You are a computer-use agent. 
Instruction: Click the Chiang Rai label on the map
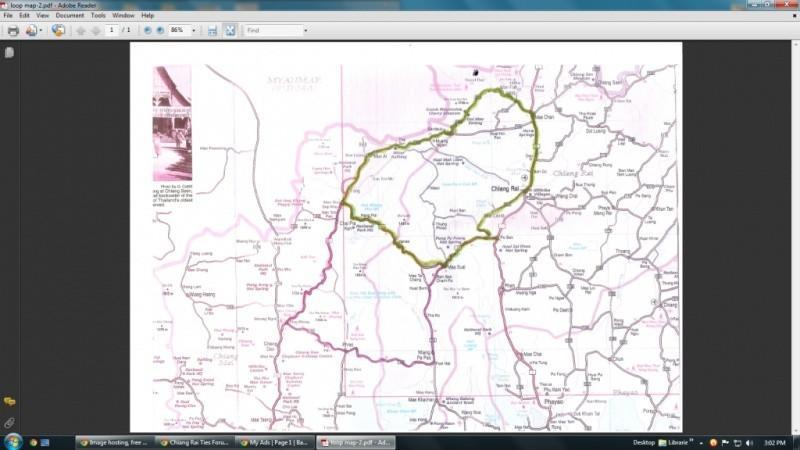point(505,189)
